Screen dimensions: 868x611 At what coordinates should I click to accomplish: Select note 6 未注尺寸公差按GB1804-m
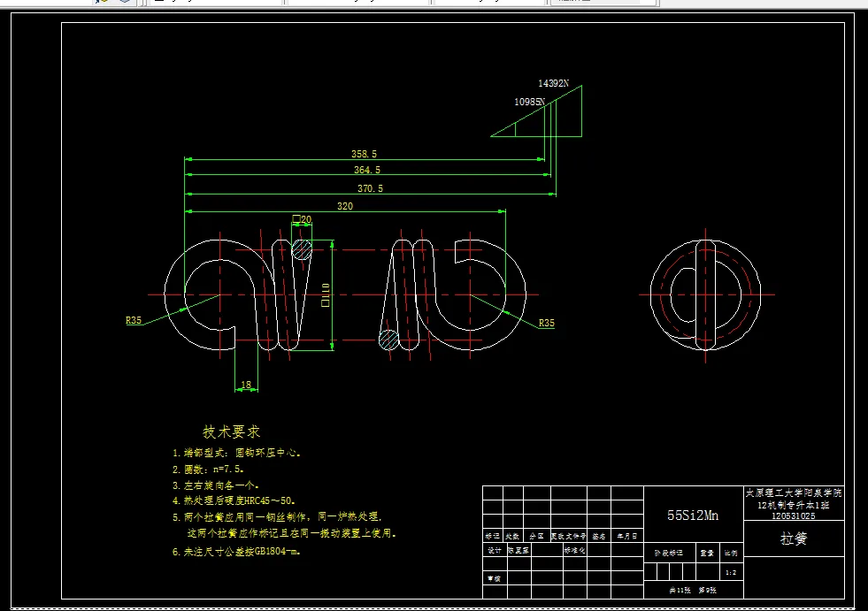click(x=236, y=552)
